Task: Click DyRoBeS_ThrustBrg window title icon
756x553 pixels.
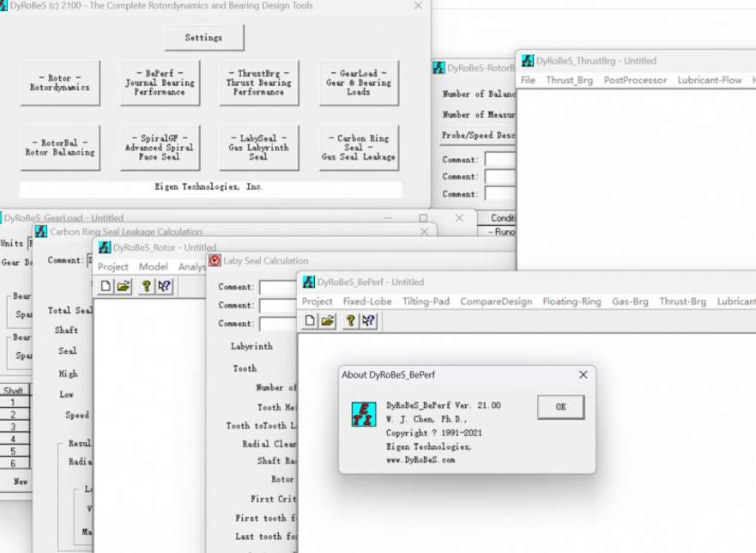Action: click(x=528, y=61)
